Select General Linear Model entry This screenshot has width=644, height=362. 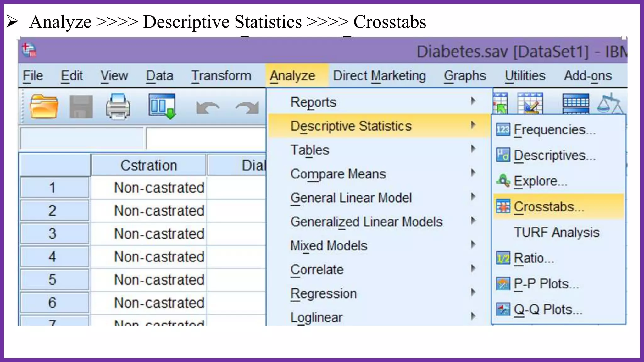[x=379, y=198]
